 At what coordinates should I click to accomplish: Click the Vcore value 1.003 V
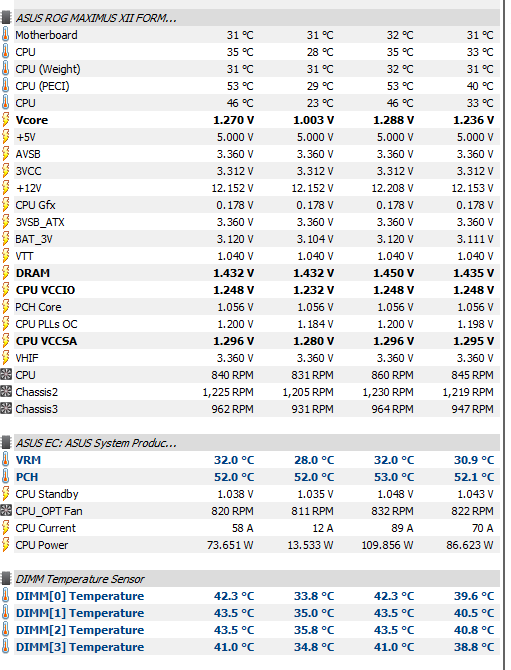click(x=313, y=120)
